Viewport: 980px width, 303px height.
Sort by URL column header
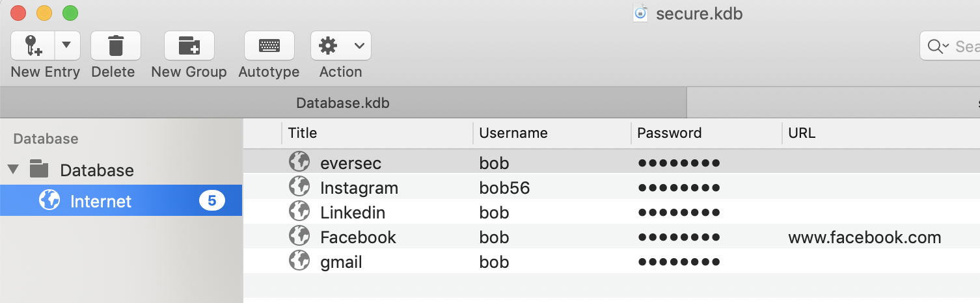click(x=880, y=133)
